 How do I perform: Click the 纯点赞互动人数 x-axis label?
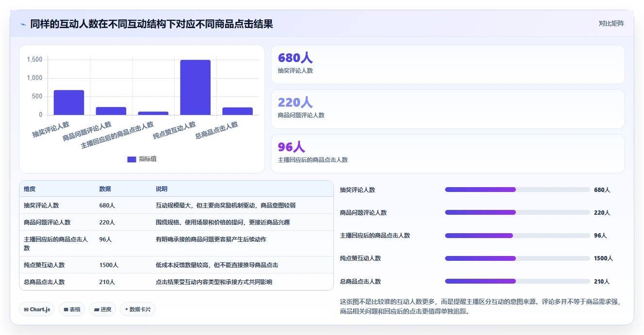(x=175, y=130)
